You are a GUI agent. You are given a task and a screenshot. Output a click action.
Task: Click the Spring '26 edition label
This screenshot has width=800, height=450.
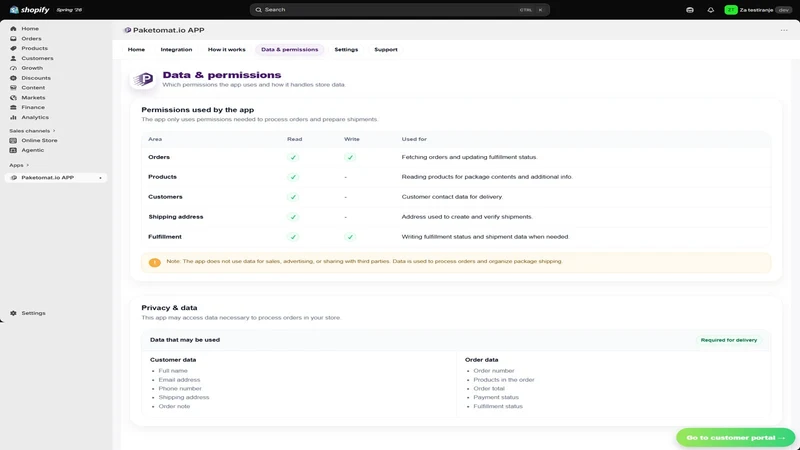(x=69, y=10)
